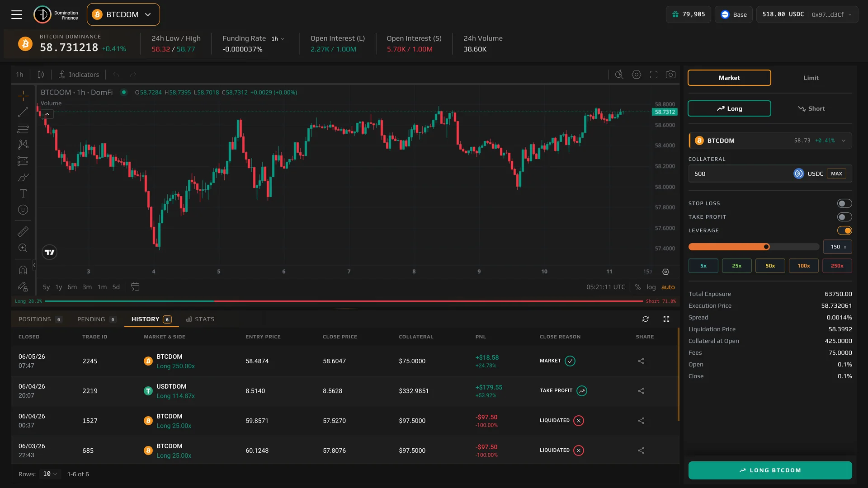Screen dimensions: 868x488
Task: Open quick search in chart toolbar
Action: (x=619, y=75)
